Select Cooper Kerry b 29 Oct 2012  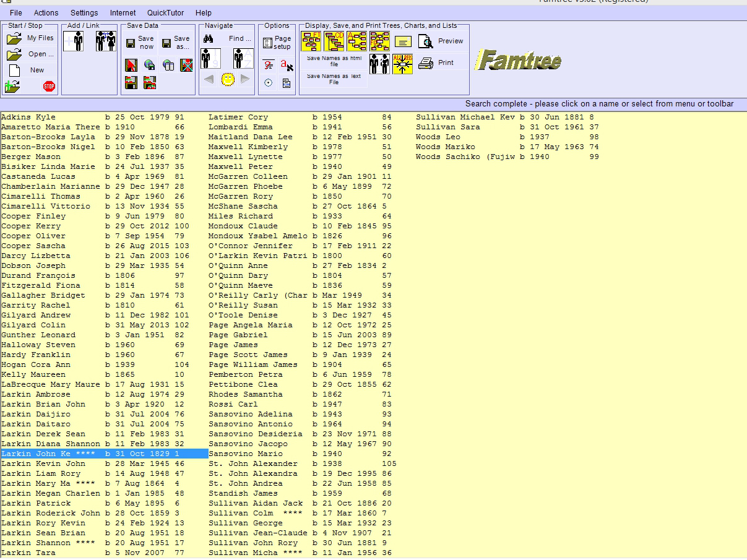click(104, 226)
